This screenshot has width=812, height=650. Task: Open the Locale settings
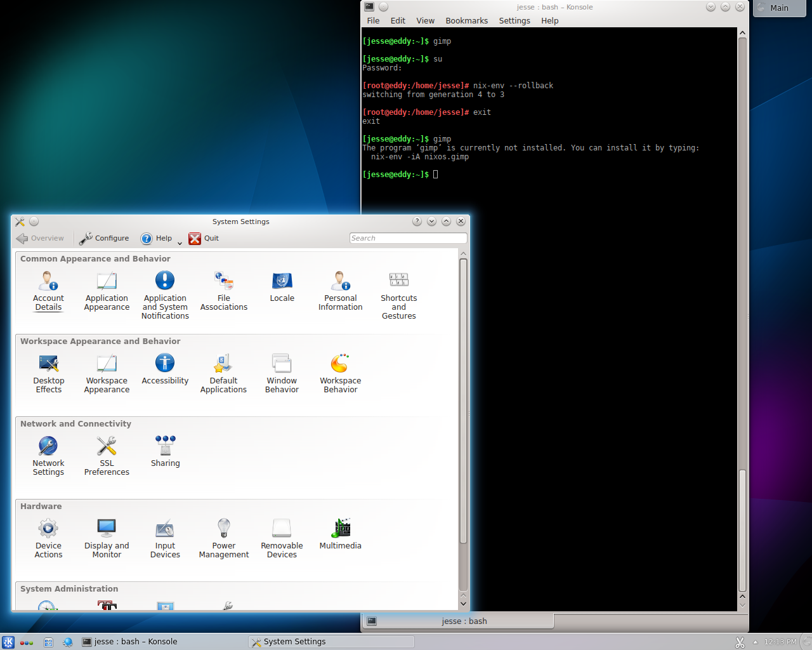point(282,287)
